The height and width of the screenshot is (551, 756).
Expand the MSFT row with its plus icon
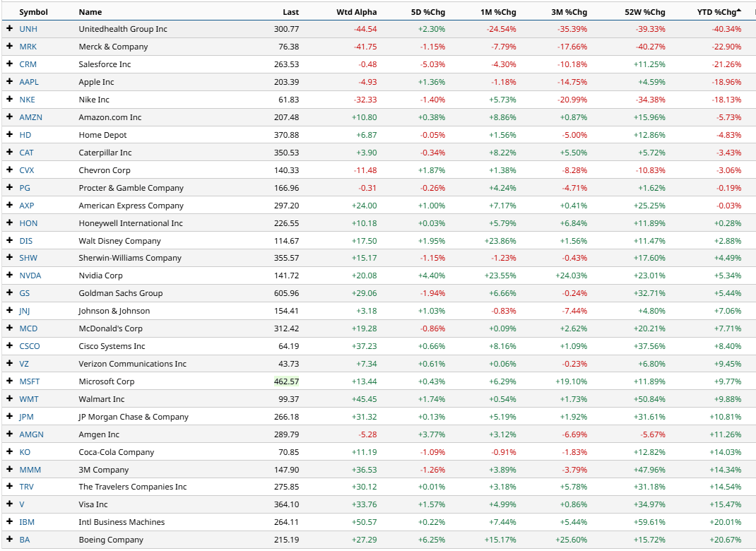click(9, 381)
